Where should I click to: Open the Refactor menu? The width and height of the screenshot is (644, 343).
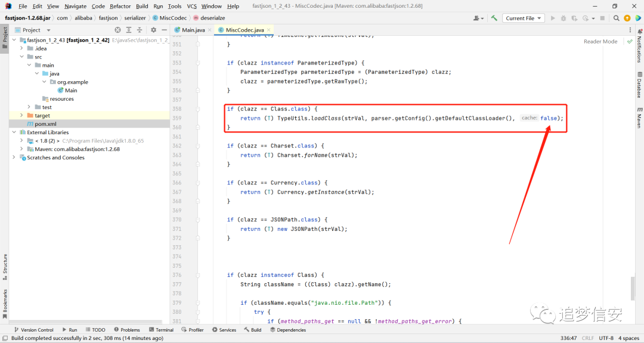(x=120, y=6)
